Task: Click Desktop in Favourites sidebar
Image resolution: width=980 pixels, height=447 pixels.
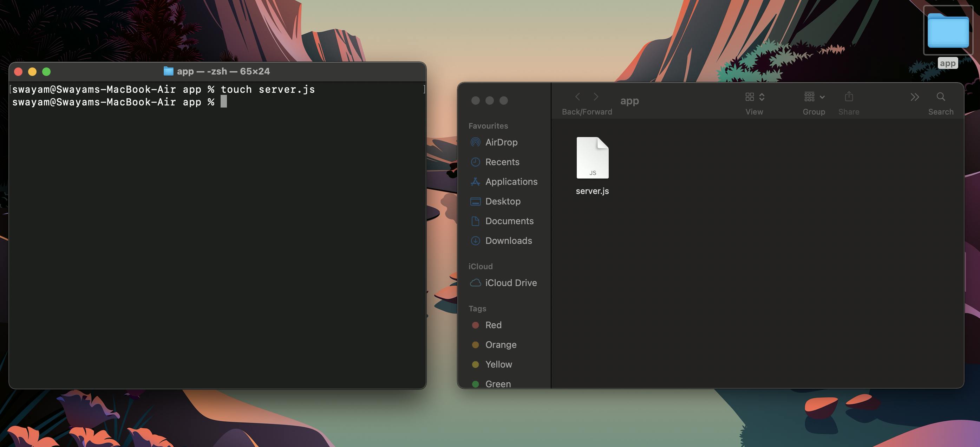Action: [503, 201]
